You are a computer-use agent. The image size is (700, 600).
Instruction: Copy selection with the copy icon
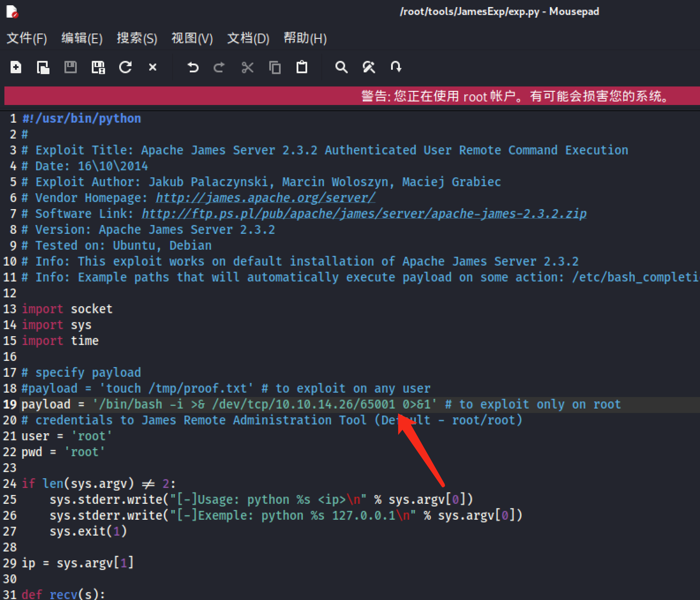tap(275, 67)
